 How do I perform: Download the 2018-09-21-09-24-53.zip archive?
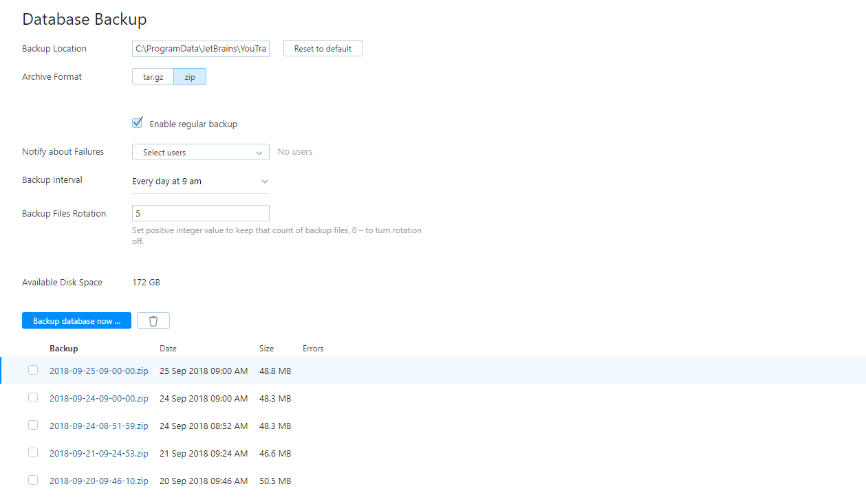pos(98,452)
